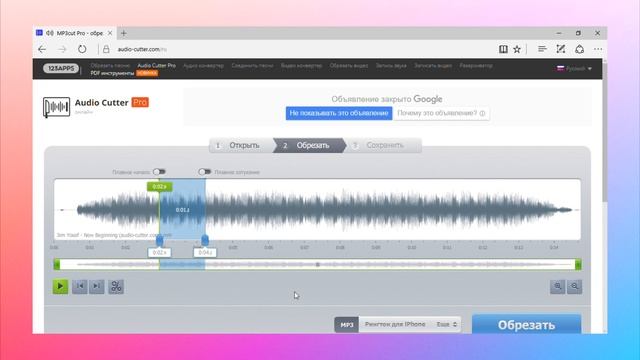Viewport: 640px width, 360px height.
Task: Open PDF инструменты nav item
Action: tap(112, 73)
